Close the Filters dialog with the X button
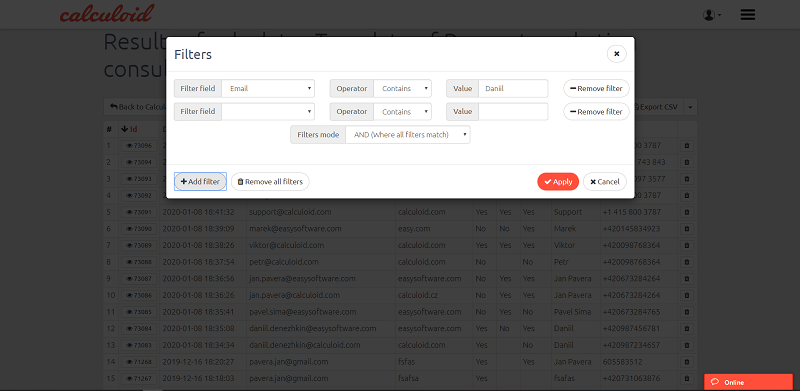 (616, 54)
